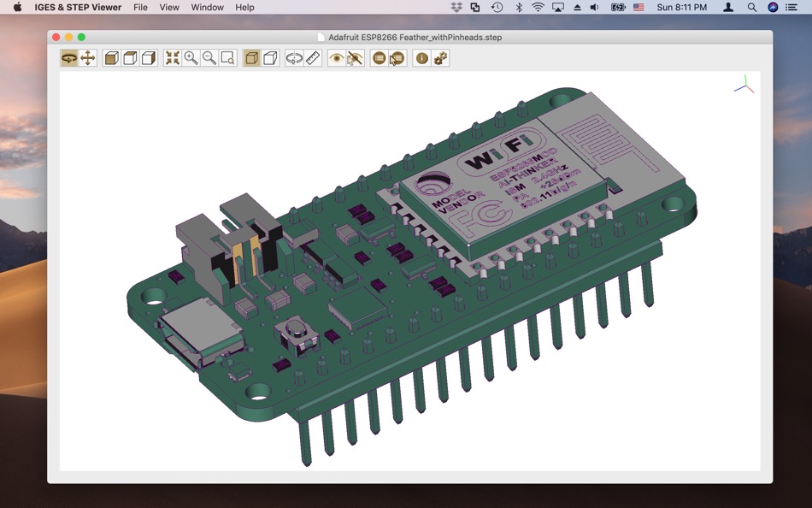Click the Dropbox menu bar icon
Viewport: 812px width, 508px height.
456,7
